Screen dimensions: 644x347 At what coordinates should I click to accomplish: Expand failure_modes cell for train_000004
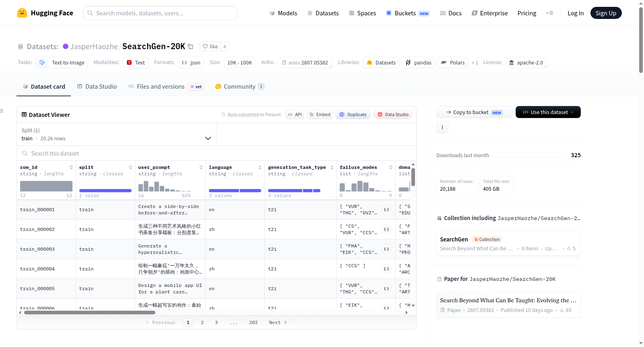(386, 269)
